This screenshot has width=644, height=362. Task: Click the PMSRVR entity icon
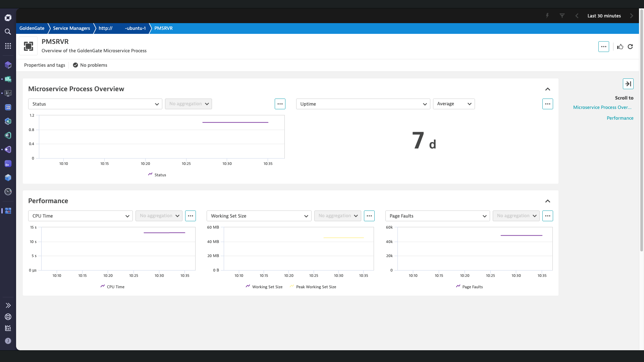coord(29,46)
